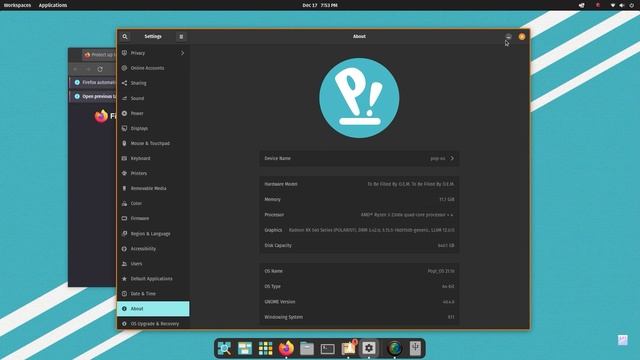
Task: Click the Accessibility sidebar icon
Action: (124, 249)
